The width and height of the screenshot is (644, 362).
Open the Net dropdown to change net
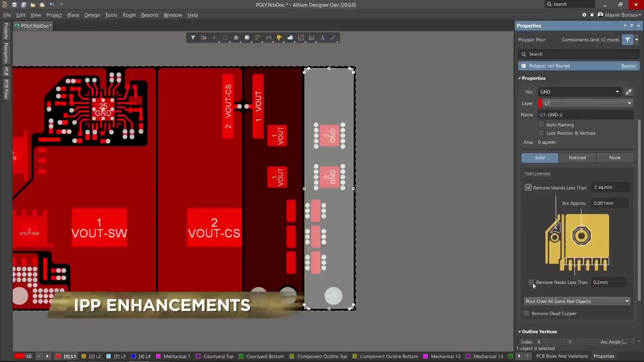618,92
